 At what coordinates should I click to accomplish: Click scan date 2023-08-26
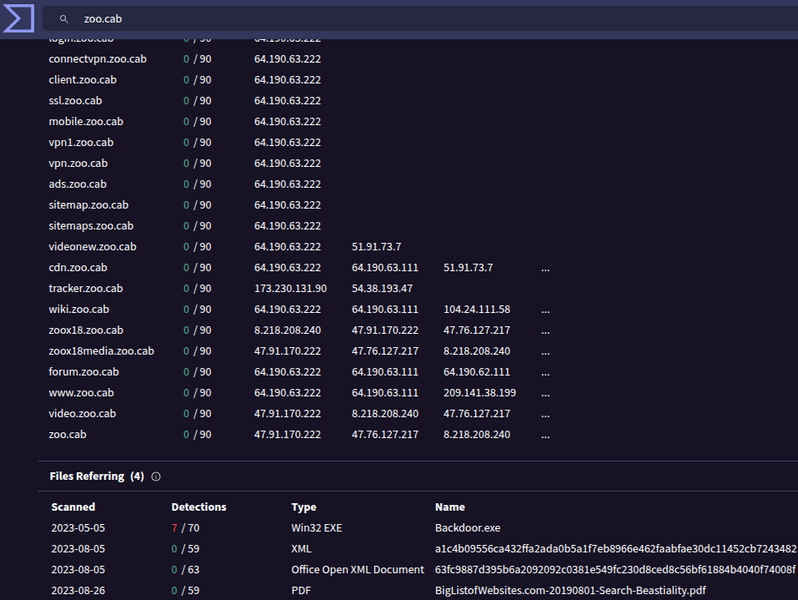78,591
